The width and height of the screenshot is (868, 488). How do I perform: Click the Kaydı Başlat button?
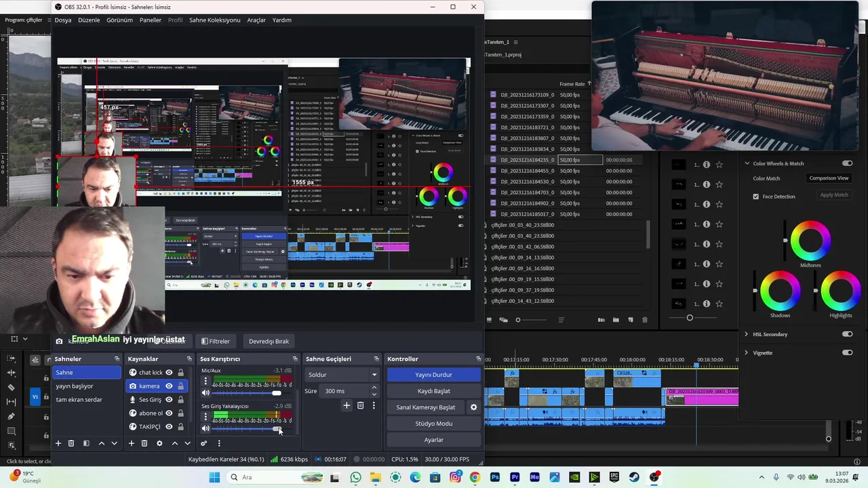click(433, 391)
